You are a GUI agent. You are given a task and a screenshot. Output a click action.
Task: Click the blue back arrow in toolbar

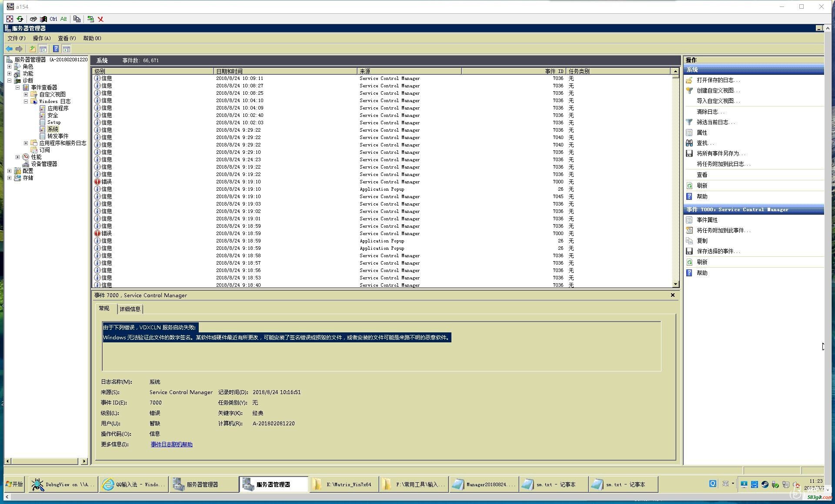click(x=9, y=49)
